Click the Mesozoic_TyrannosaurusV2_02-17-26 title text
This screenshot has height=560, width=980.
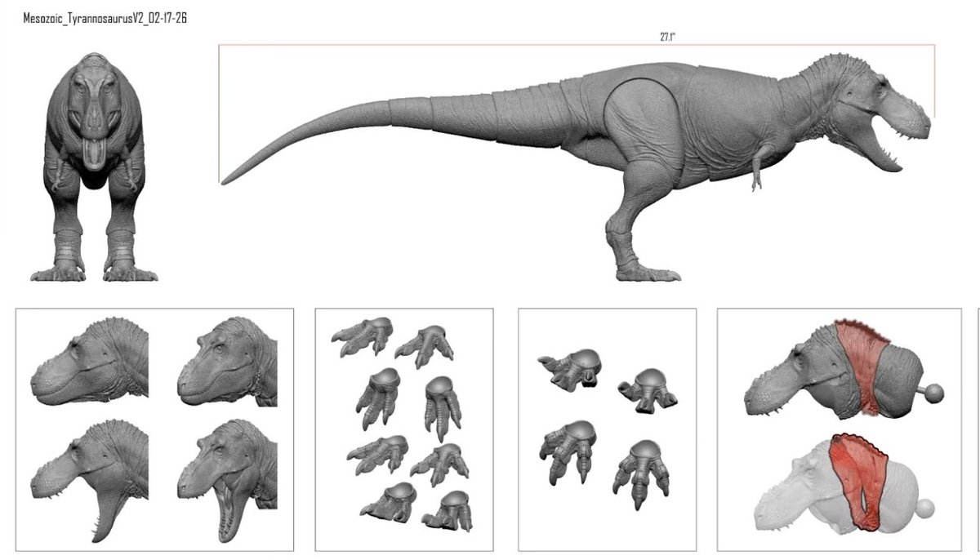coord(105,17)
